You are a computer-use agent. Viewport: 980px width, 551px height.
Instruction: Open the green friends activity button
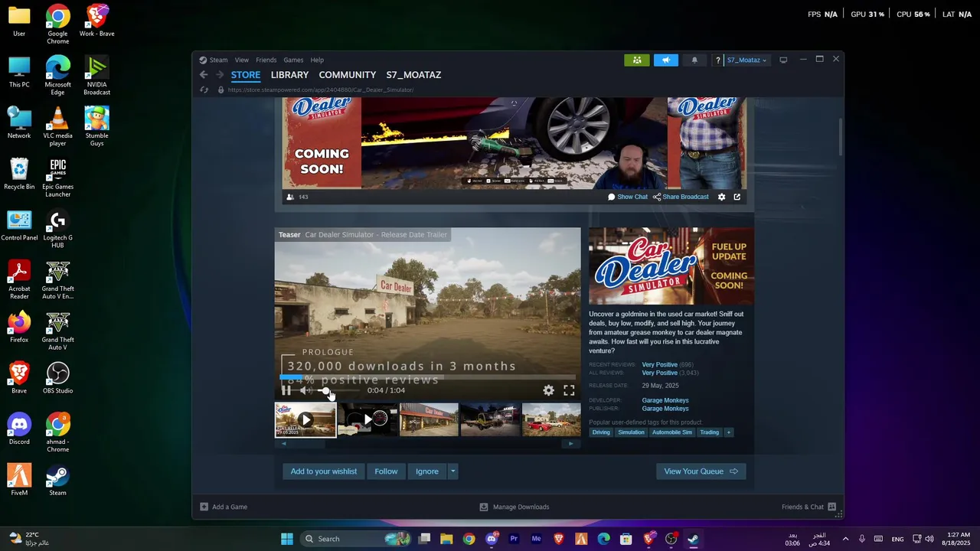pyautogui.click(x=637, y=60)
